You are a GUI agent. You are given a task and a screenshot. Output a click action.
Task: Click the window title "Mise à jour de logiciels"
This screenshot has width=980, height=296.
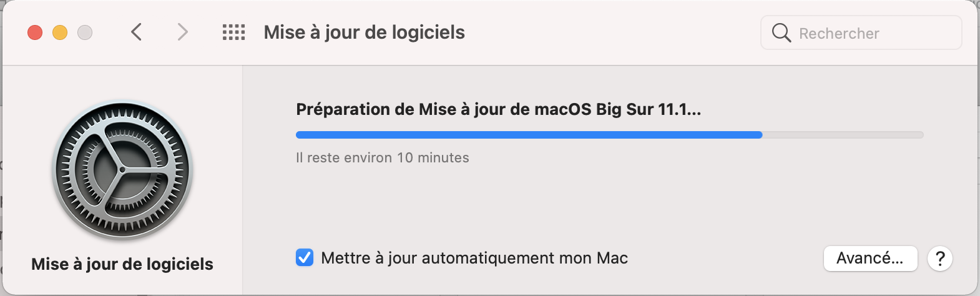click(364, 32)
